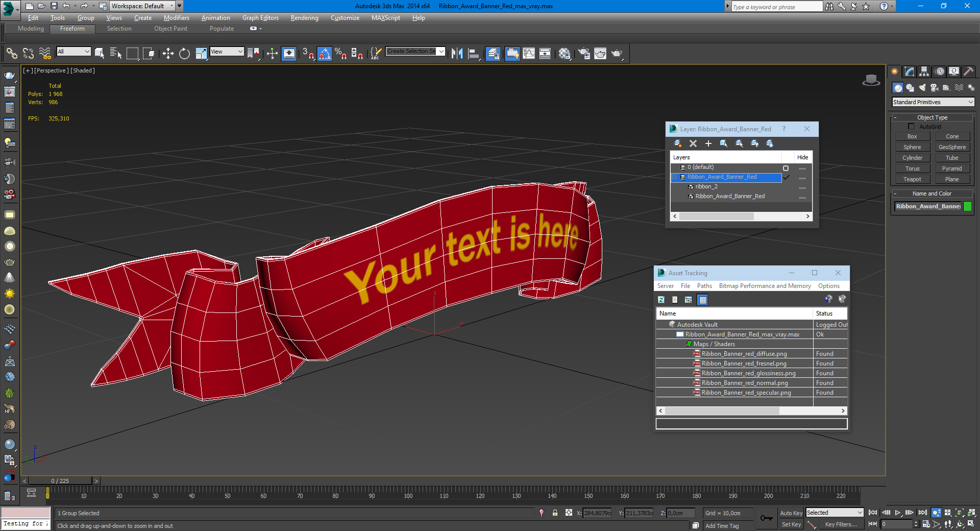This screenshot has height=531, width=980.
Task: Open Manage Layers toolbar icon
Action: coord(493,53)
